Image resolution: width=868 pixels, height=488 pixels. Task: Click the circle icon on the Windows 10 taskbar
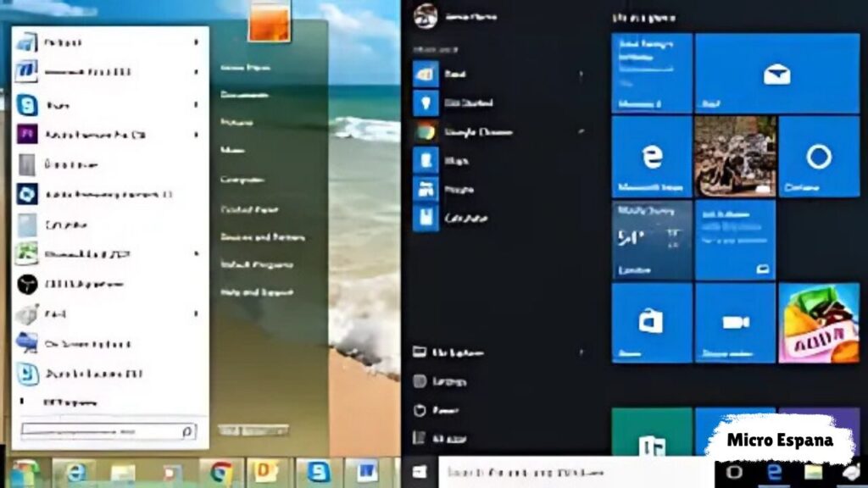tap(734, 473)
